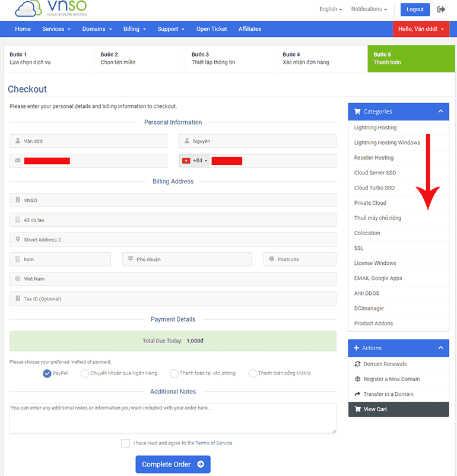
Task: Open the Lightning Hosting category
Action: coord(398,128)
